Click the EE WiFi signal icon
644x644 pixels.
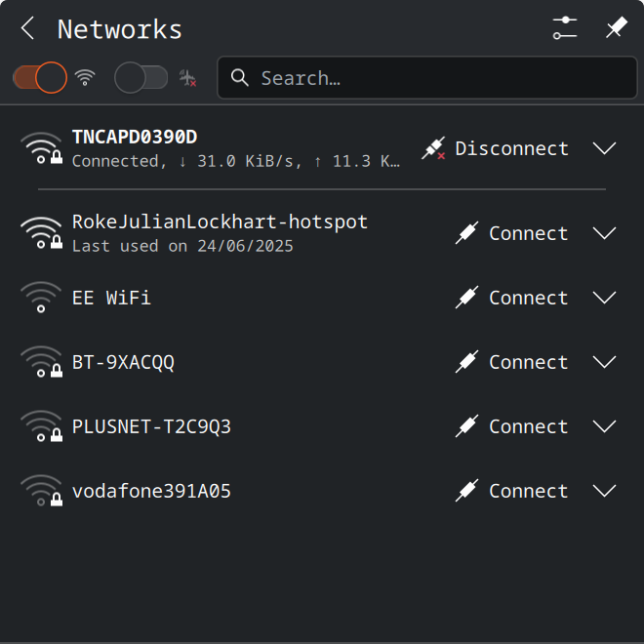41,298
